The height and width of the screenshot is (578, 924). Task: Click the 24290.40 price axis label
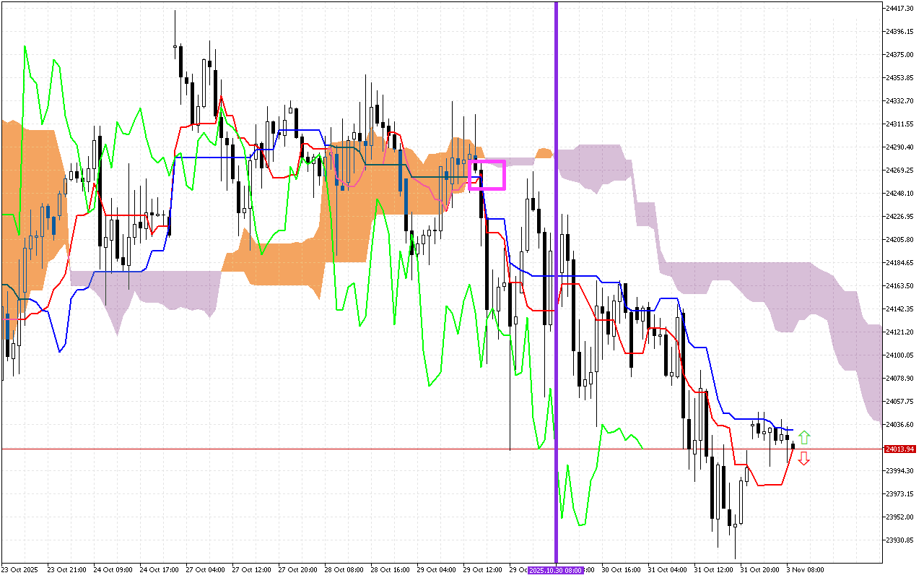[x=899, y=147]
